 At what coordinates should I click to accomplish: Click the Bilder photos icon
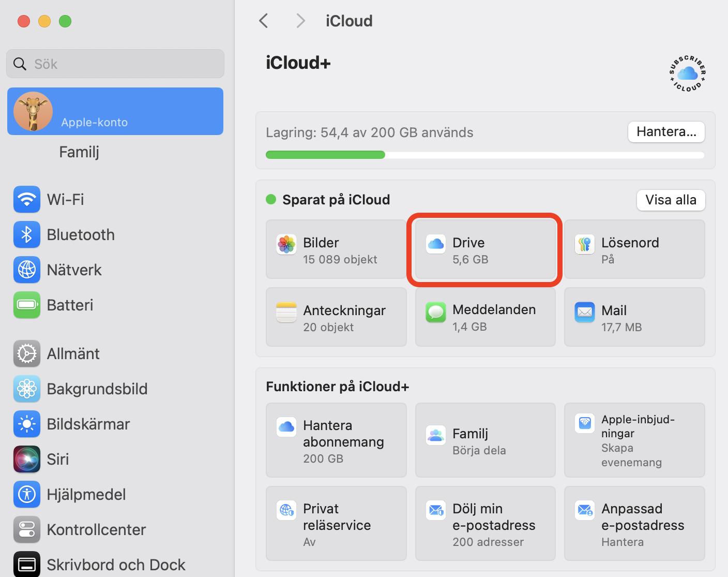click(x=286, y=244)
